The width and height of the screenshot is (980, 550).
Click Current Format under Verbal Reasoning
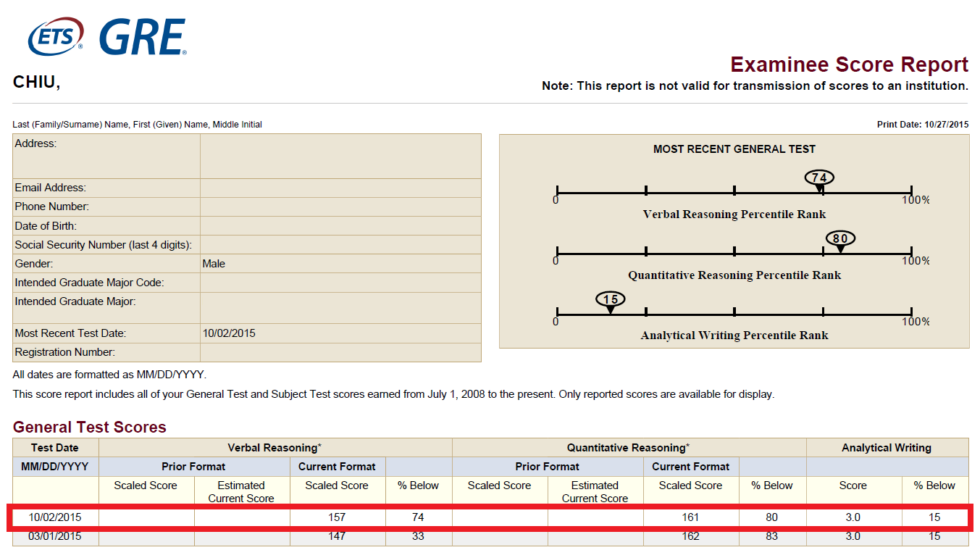[337, 467]
